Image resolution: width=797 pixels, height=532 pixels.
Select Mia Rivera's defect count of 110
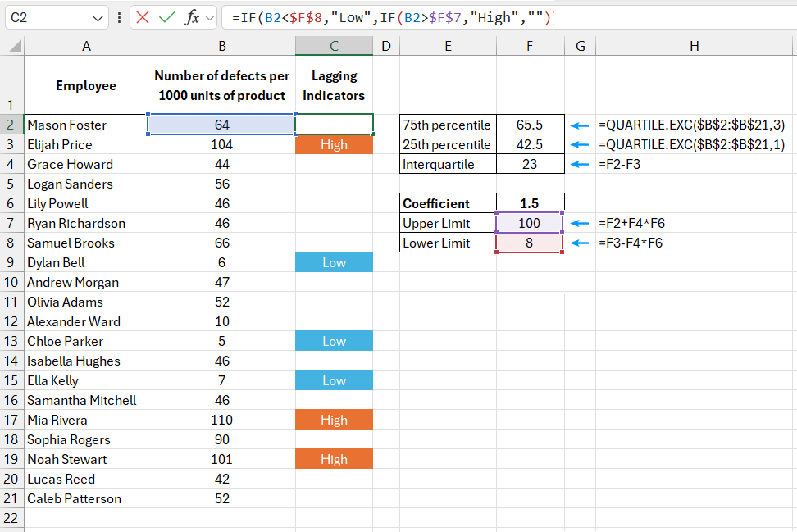[x=221, y=420]
